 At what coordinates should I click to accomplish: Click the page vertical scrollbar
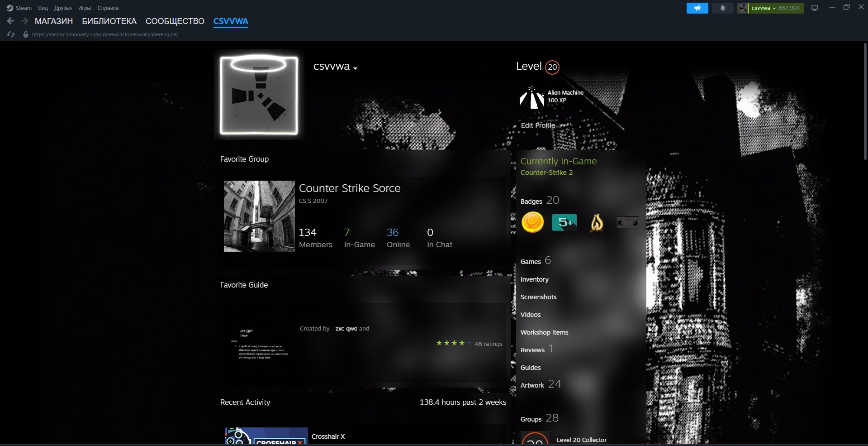(865, 101)
